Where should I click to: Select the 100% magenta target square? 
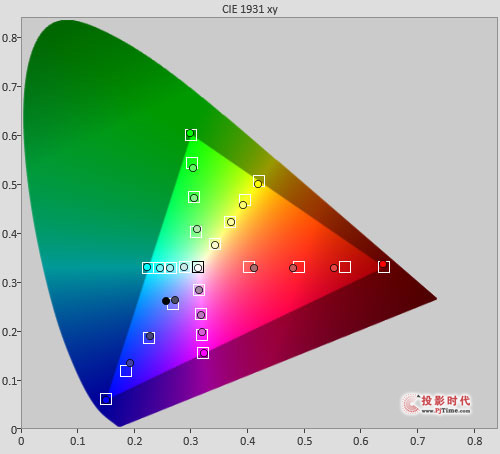(x=203, y=353)
